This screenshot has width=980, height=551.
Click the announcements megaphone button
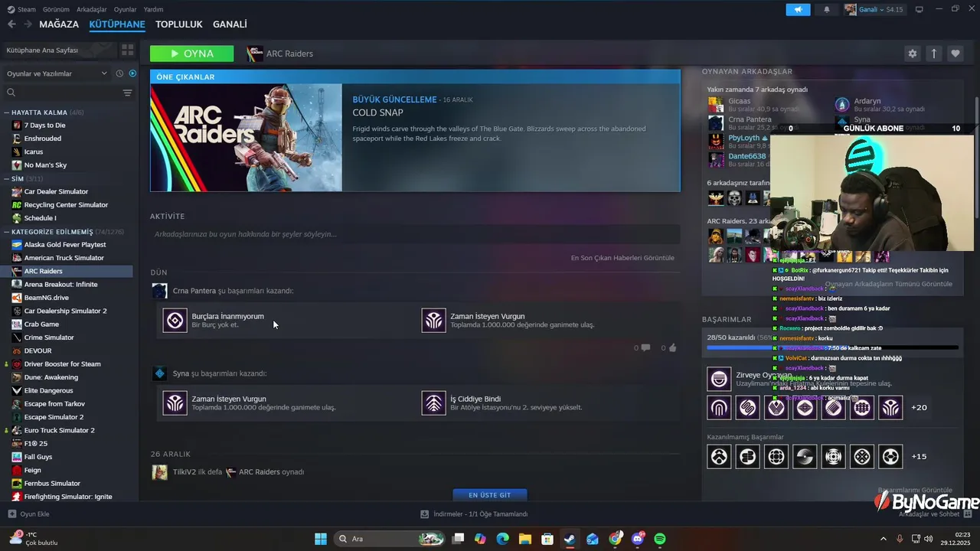click(x=798, y=9)
